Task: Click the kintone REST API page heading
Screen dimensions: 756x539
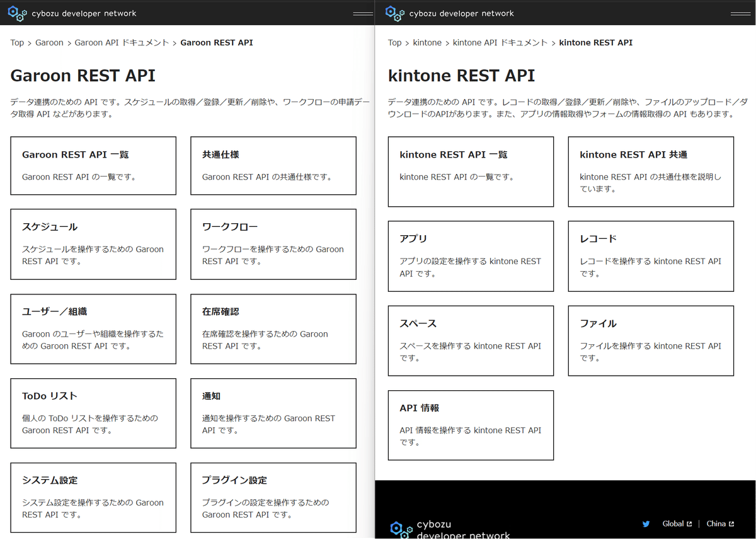Action: (x=461, y=76)
